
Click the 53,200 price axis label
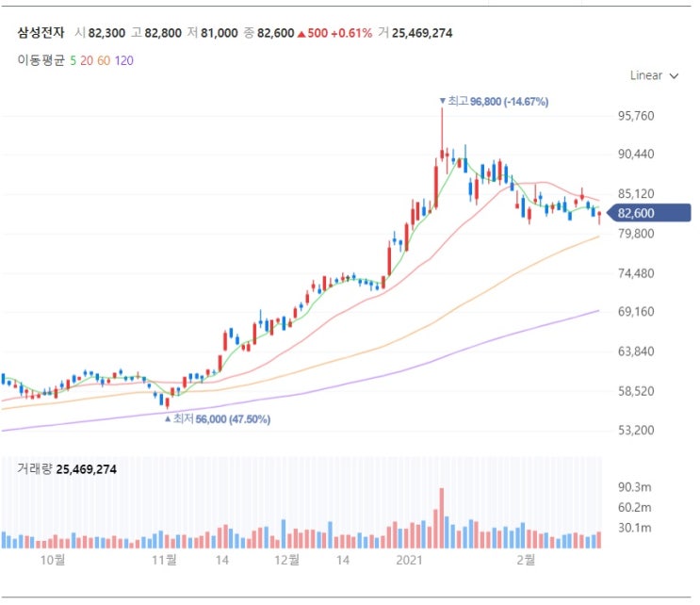pos(636,430)
